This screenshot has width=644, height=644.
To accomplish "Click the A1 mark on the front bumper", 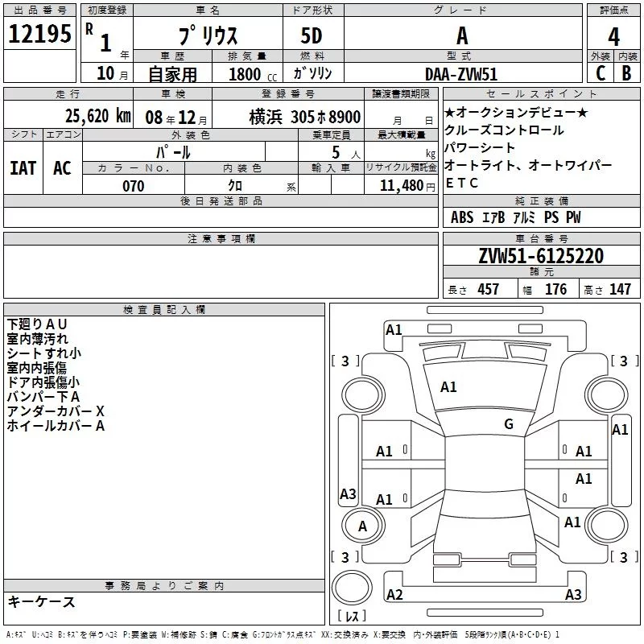I will 394,330.
